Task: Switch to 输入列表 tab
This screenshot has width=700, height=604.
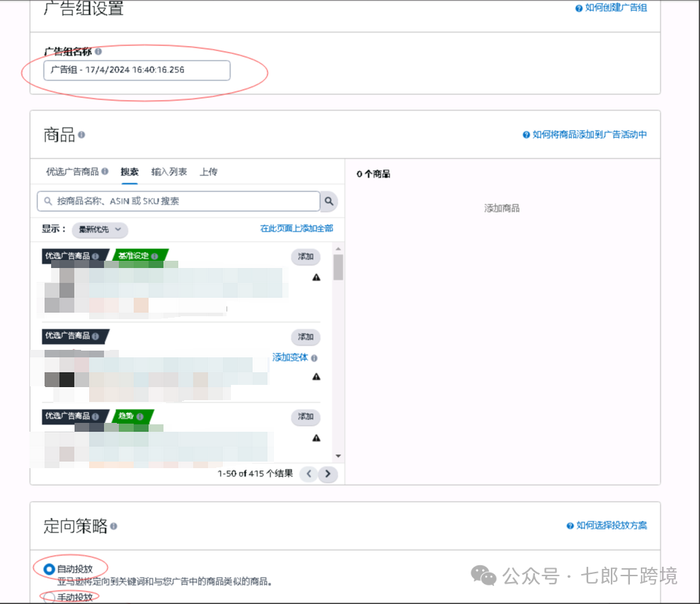Action: pos(169,172)
